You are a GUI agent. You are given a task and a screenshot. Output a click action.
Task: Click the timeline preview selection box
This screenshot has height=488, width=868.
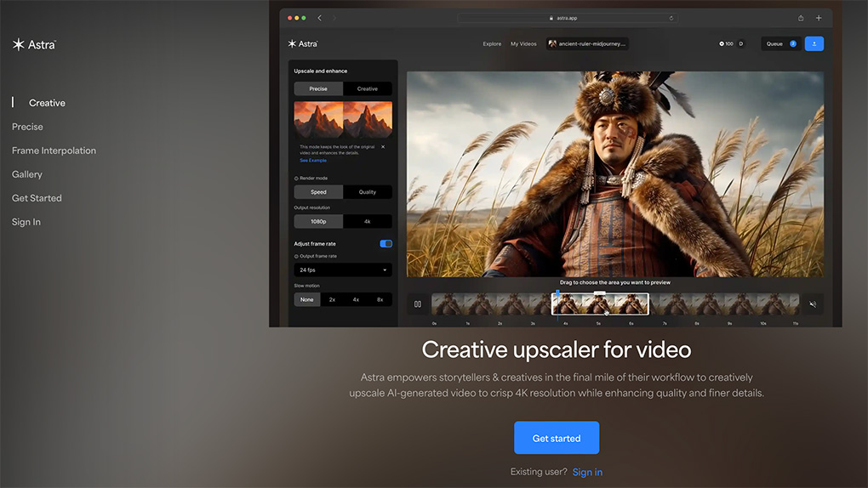coord(600,304)
